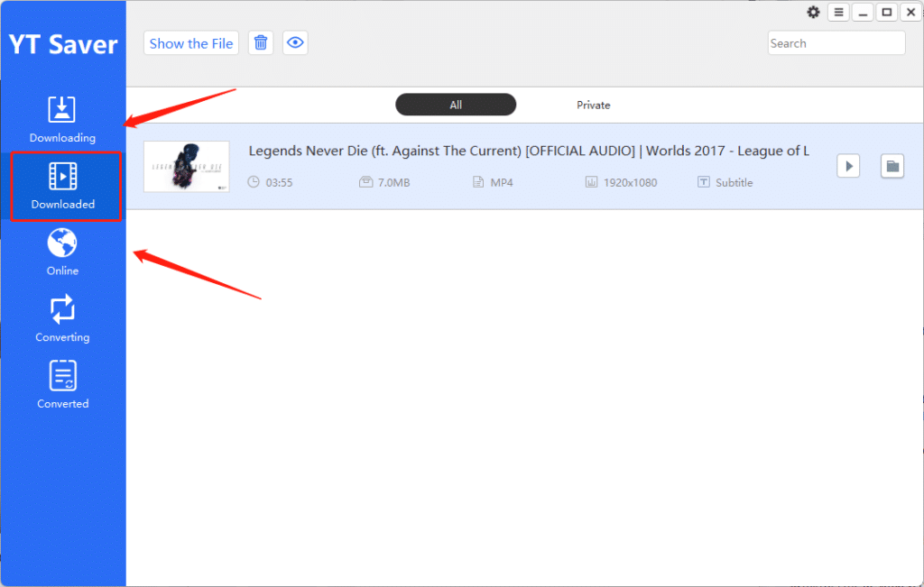Image resolution: width=924 pixels, height=587 pixels.
Task: Click the Show the File button
Action: click(191, 43)
